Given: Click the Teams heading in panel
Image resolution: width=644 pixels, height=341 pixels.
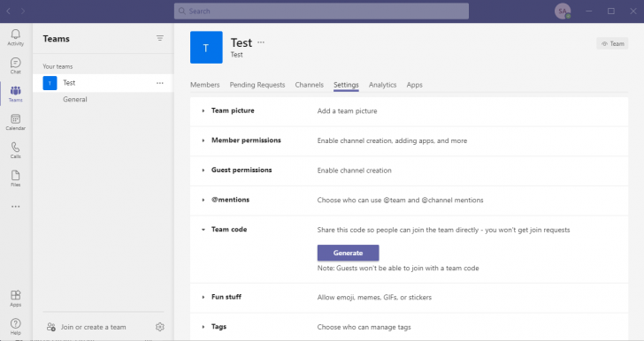Looking at the screenshot, I should (57, 39).
